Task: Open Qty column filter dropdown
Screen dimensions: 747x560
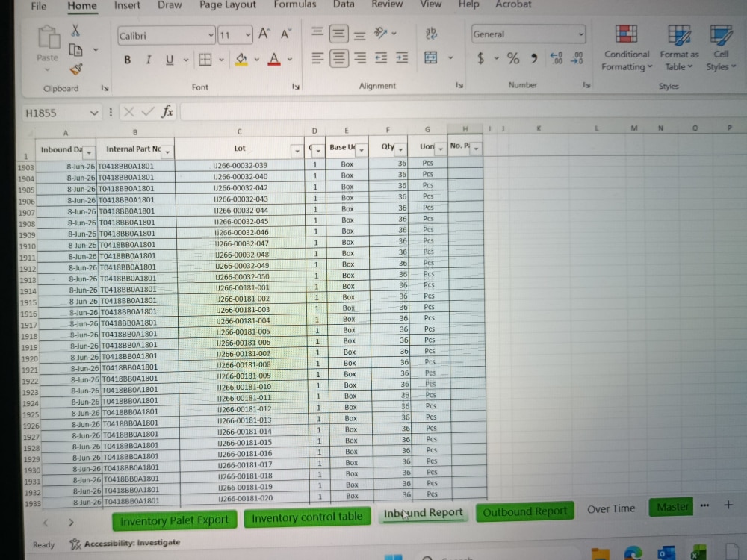Action: pos(400,149)
